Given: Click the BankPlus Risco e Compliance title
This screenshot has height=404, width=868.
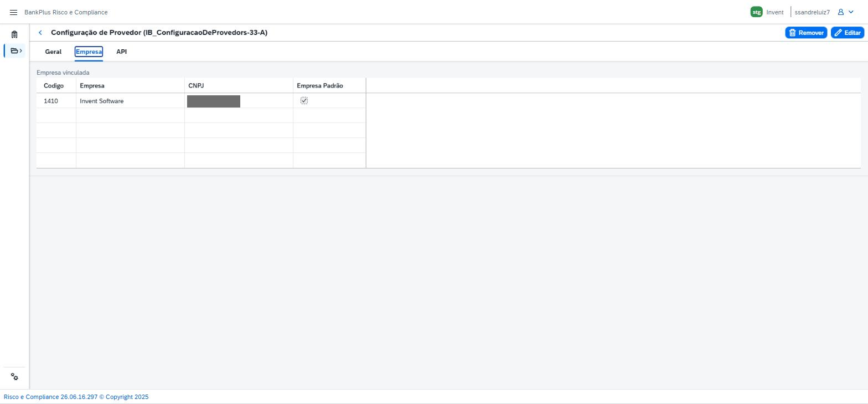Looking at the screenshot, I should (66, 12).
